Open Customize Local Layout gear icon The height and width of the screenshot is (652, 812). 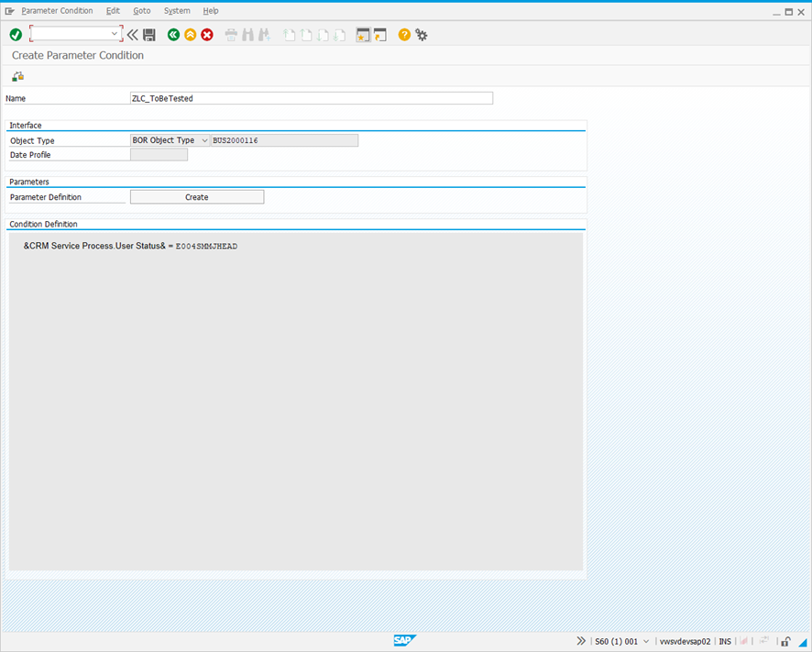click(x=421, y=35)
